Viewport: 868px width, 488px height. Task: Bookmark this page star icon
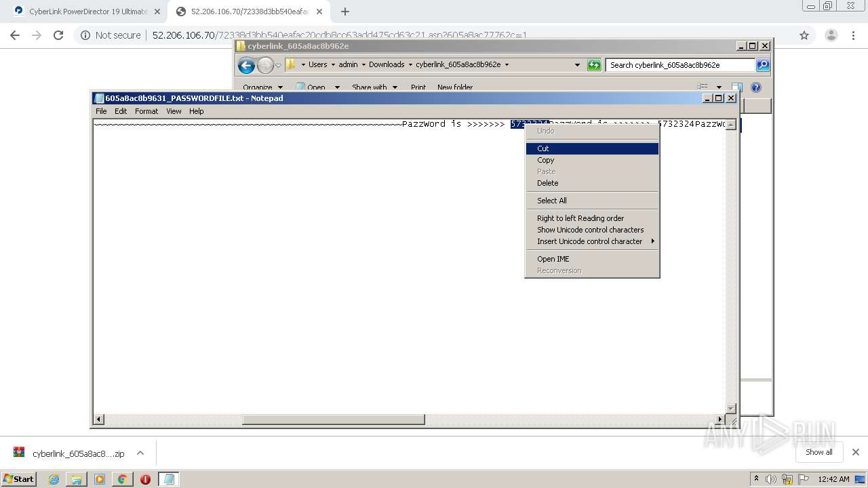tap(804, 35)
